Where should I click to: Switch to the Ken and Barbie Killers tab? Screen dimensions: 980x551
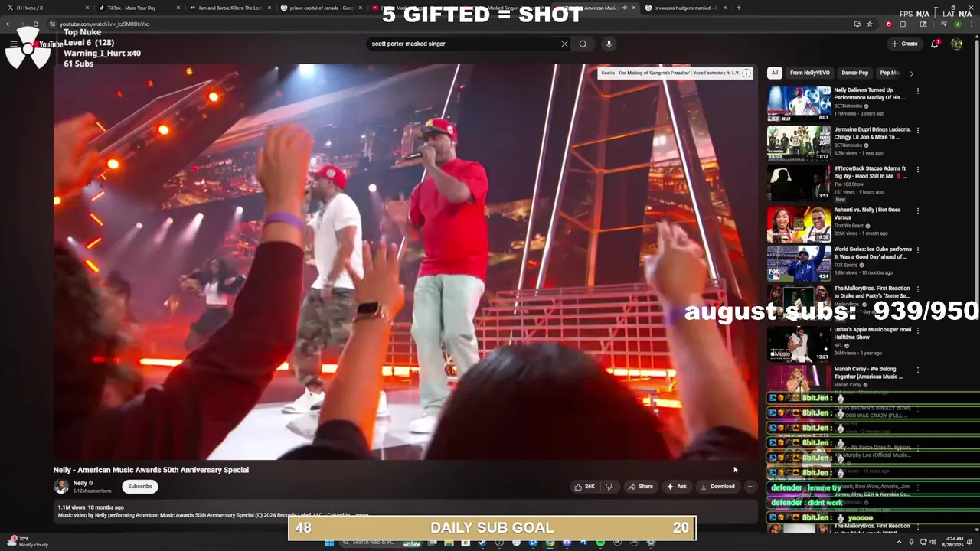click(x=229, y=8)
